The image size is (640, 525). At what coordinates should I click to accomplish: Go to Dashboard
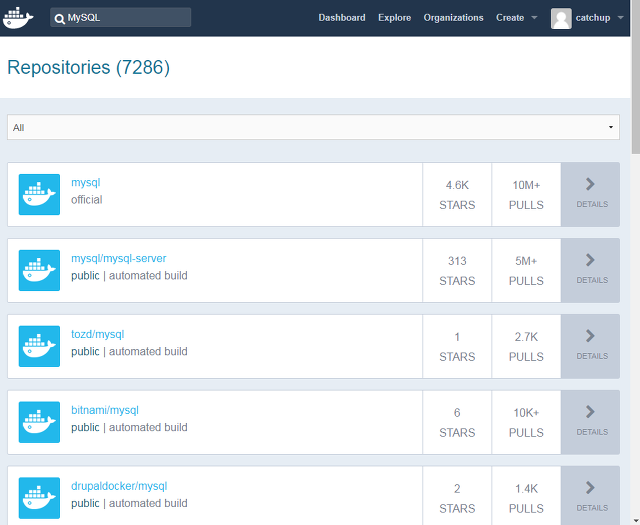tap(342, 18)
